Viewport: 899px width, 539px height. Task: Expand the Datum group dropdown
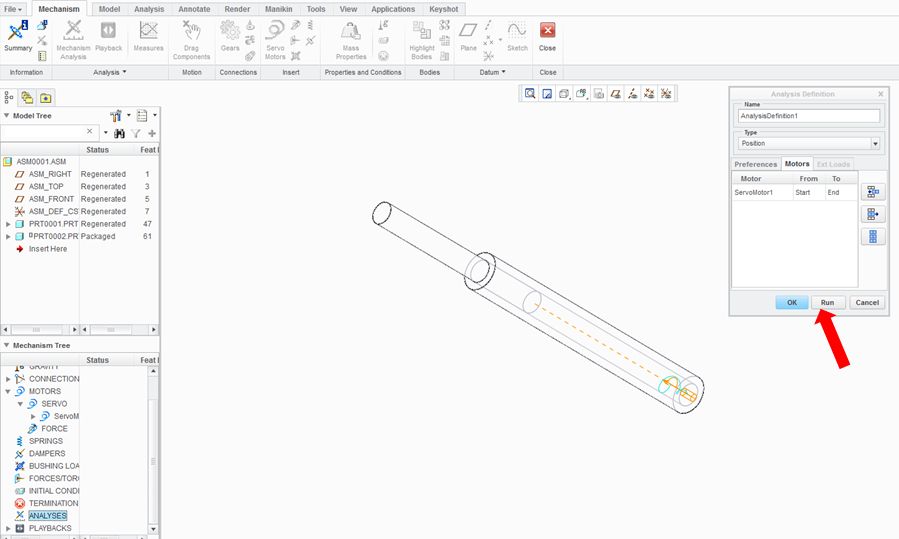point(493,72)
